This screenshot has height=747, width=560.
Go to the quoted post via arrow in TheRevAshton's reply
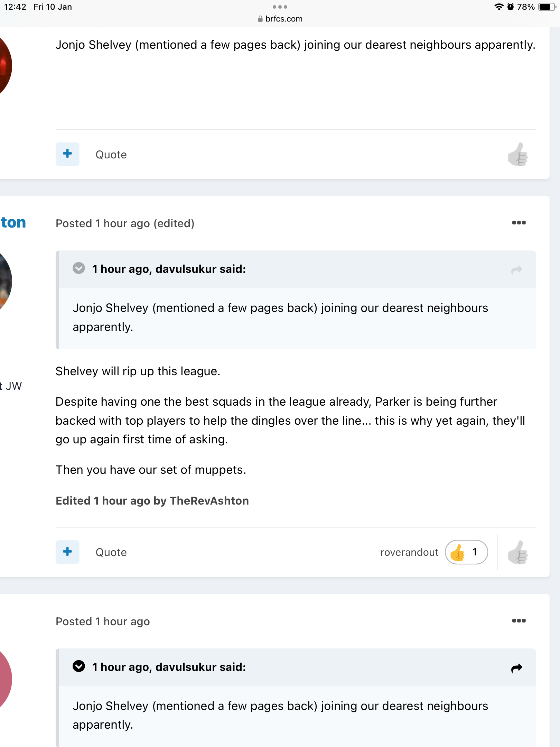(516, 270)
